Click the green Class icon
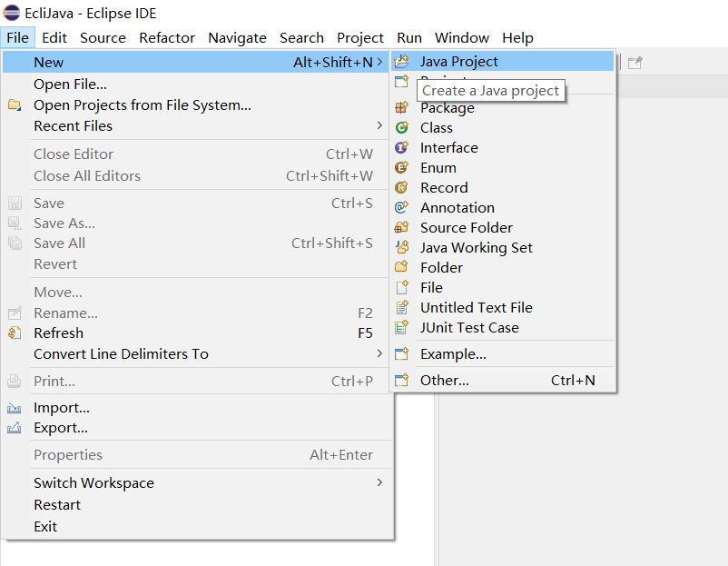Screen dimensions: 728x566 (401, 127)
